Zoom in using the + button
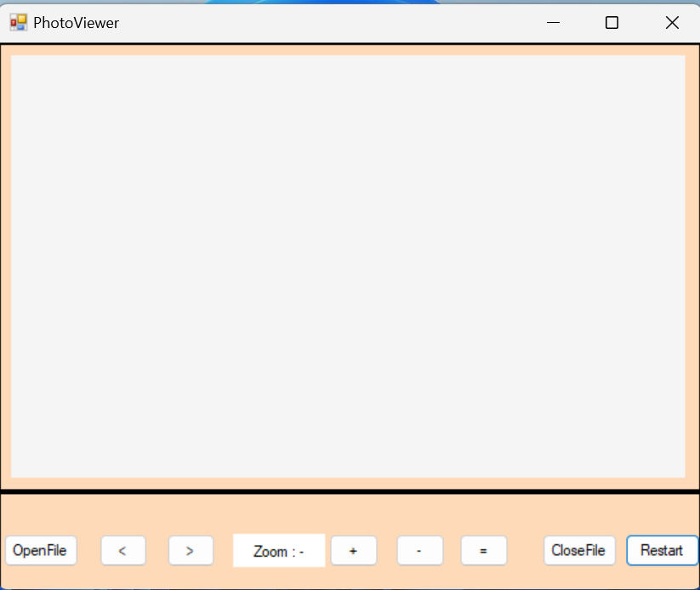 (354, 551)
